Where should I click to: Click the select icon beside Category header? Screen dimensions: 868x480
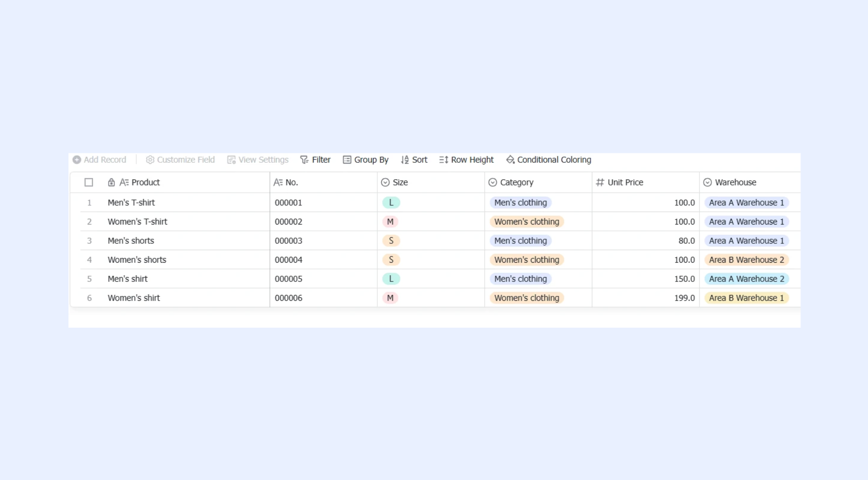tap(493, 182)
